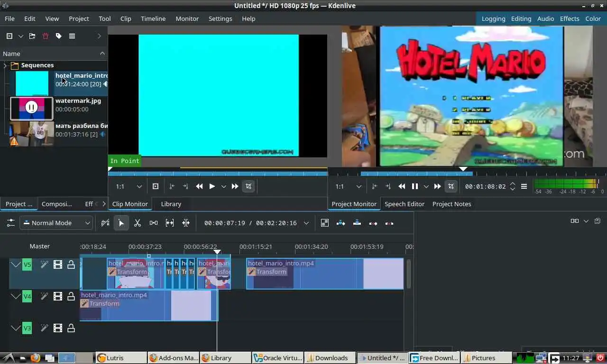Open the Clip menu
Viewport: 607px width, 364px height.
[126, 18]
